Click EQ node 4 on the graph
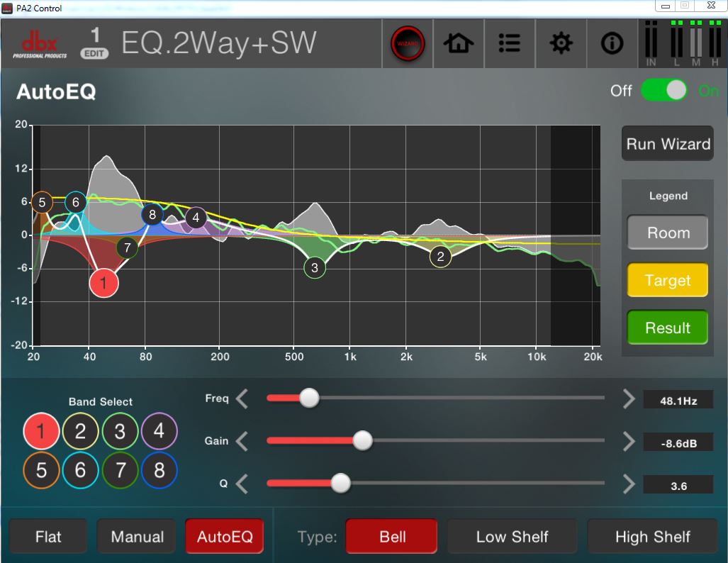The image size is (728, 563). click(196, 218)
